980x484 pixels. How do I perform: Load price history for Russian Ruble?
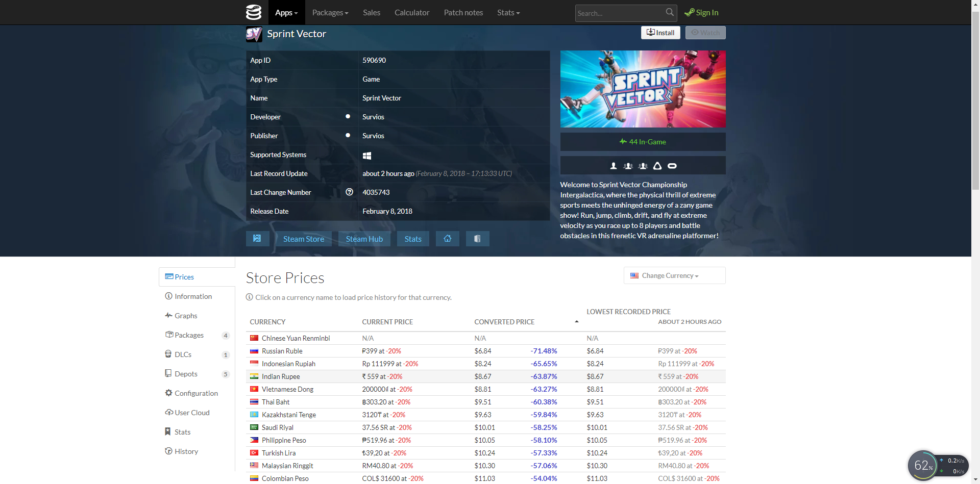(282, 351)
